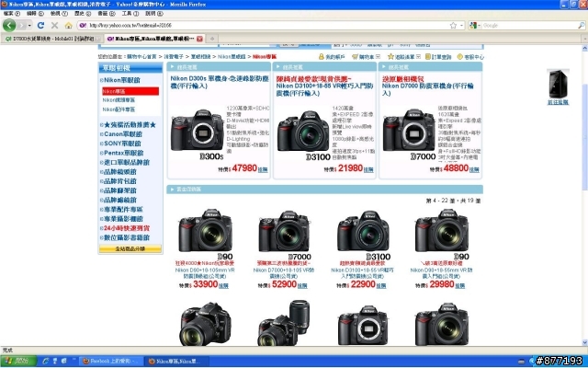Screen dimensions: 588x368
Task: Open SONY單眼館 sidebar category
Action: (122, 144)
